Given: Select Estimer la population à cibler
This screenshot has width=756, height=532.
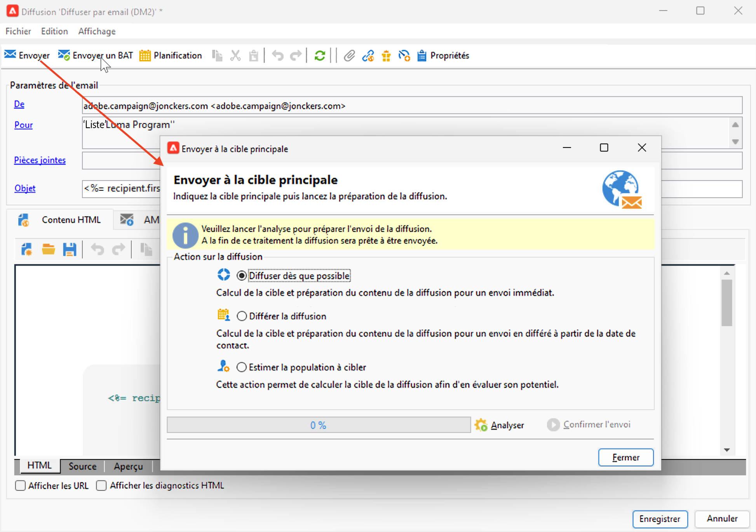Looking at the screenshot, I should [242, 367].
